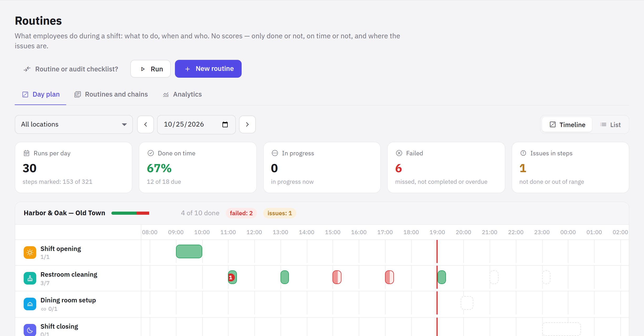Image resolution: width=644 pixels, height=336 pixels.
Task: Open the Day plan tab
Action: click(x=41, y=94)
